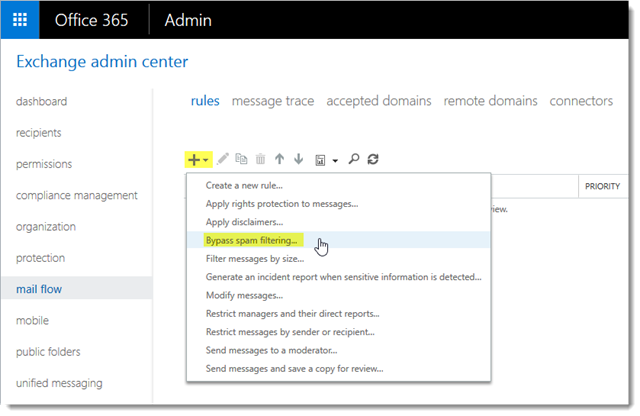Open compliance management in the sidebar
Viewport: 640px width, 416px height.
(76, 196)
